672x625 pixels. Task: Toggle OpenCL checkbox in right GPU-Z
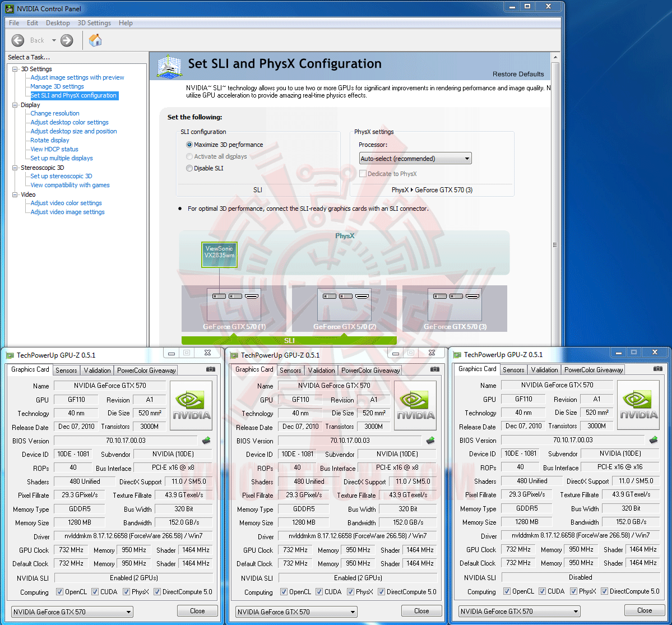[507, 591]
